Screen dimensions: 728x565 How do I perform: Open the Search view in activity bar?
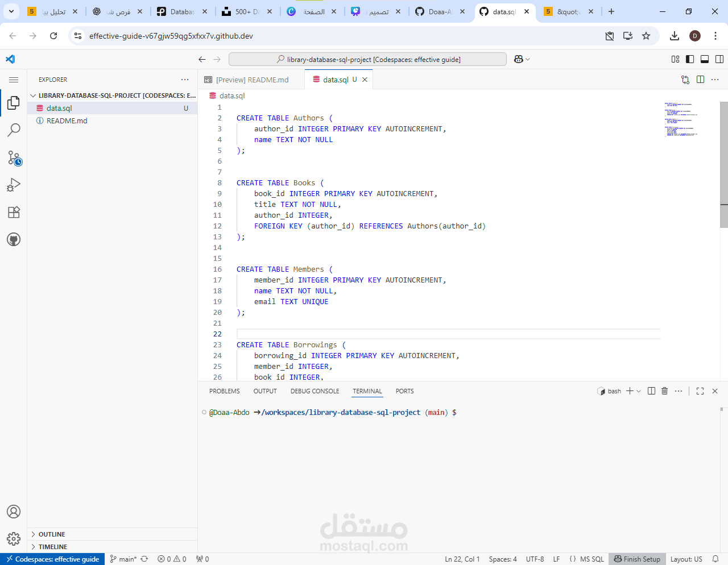coord(14,130)
